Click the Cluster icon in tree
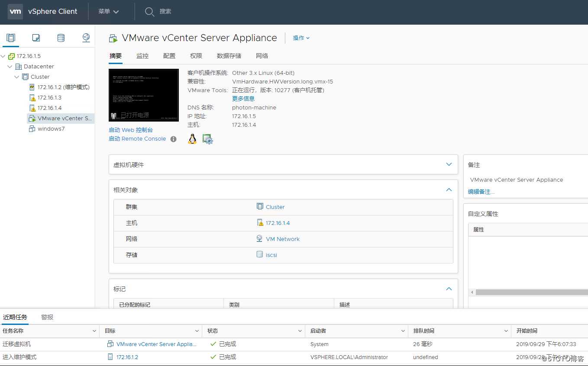The width and height of the screenshot is (588, 366). click(x=26, y=77)
